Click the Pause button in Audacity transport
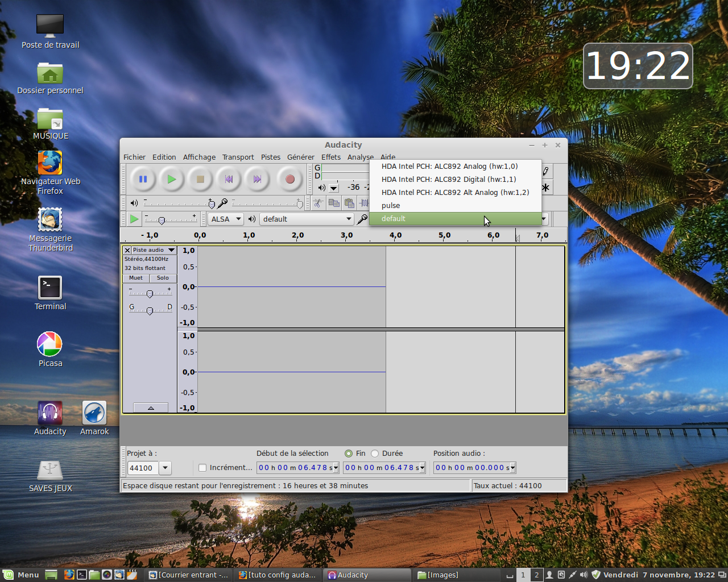This screenshot has width=728, height=582. click(x=143, y=179)
